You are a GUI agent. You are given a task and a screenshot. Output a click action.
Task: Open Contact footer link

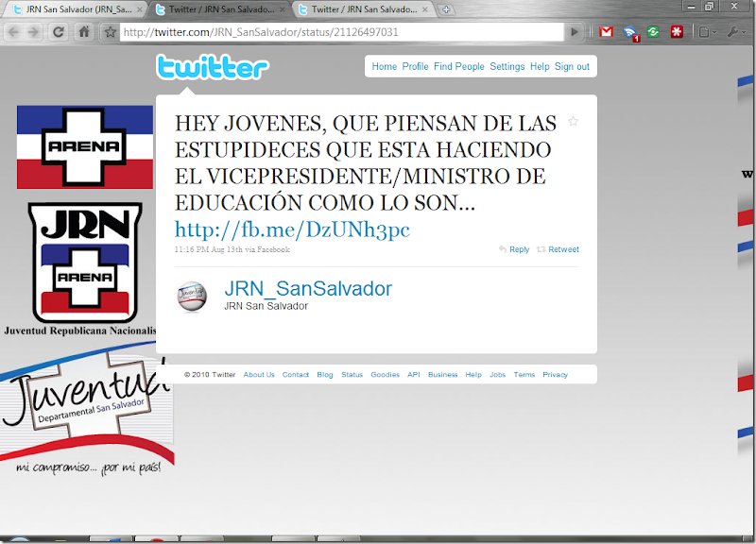296,374
